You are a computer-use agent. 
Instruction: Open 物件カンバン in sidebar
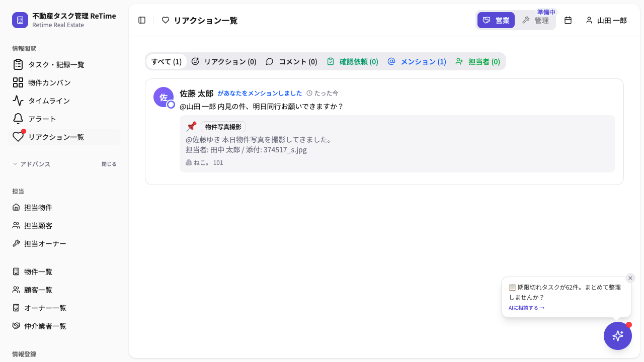pos(64,82)
